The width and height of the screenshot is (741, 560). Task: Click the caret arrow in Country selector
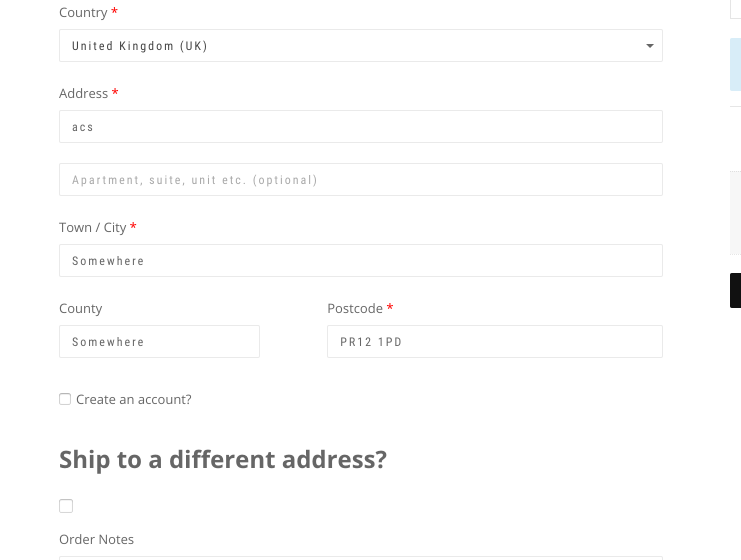pos(650,46)
